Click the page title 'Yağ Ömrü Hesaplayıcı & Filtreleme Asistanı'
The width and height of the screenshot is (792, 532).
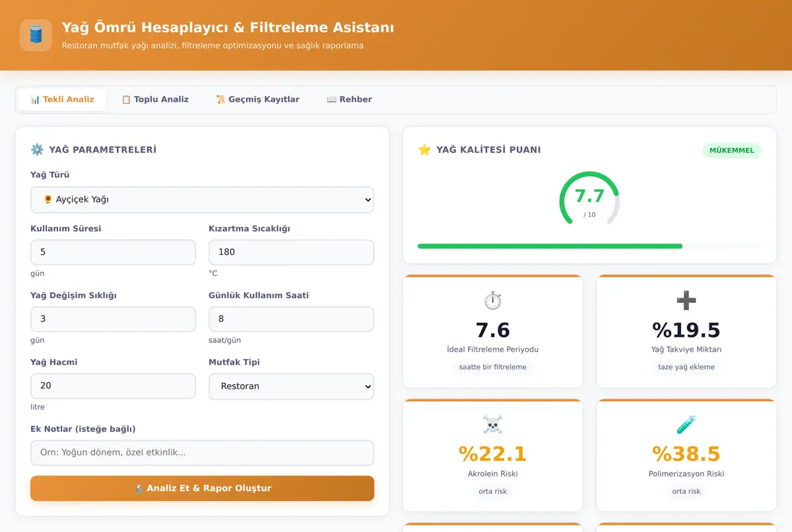pyautogui.click(x=228, y=28)
